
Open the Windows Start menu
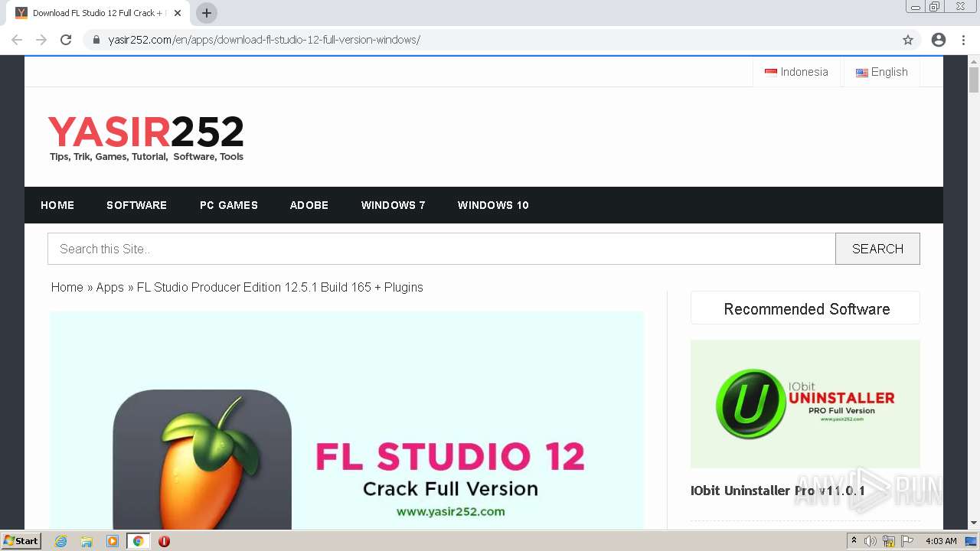(x=21, y=541)
